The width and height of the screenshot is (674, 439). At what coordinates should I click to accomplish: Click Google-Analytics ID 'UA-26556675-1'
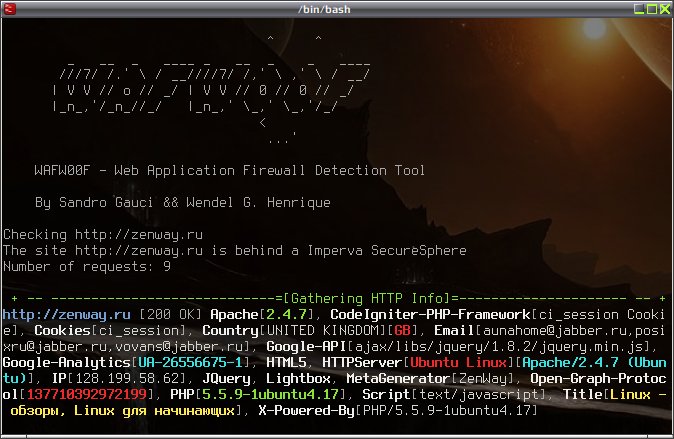pyautogui.click(x=190, y=362)
